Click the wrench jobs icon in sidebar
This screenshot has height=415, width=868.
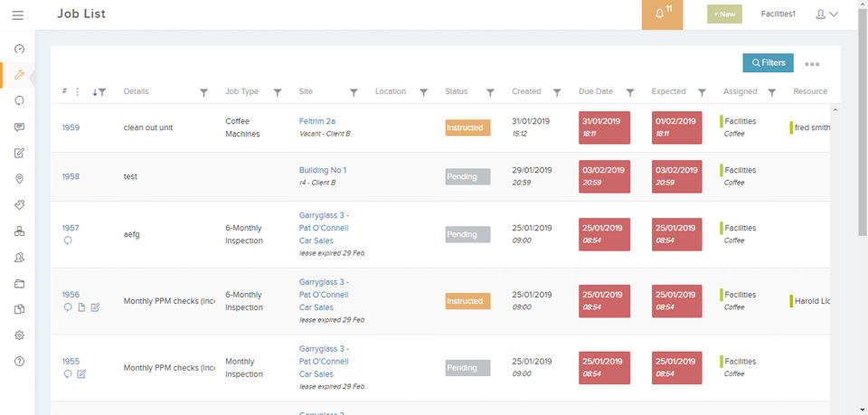pyautogui.click(x=20, y=75)
